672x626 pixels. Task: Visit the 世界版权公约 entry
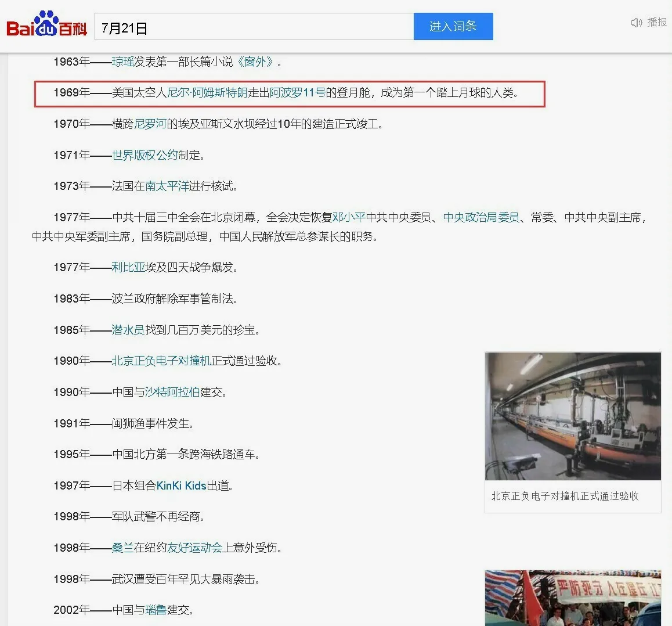(144, 155)
